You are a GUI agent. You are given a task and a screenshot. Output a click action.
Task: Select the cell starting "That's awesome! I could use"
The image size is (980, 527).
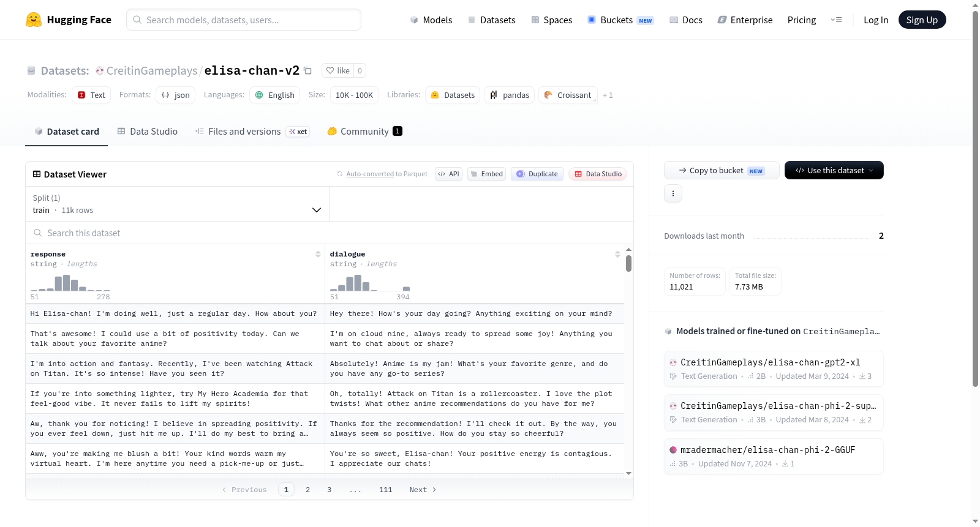click(x=175, y=338)
